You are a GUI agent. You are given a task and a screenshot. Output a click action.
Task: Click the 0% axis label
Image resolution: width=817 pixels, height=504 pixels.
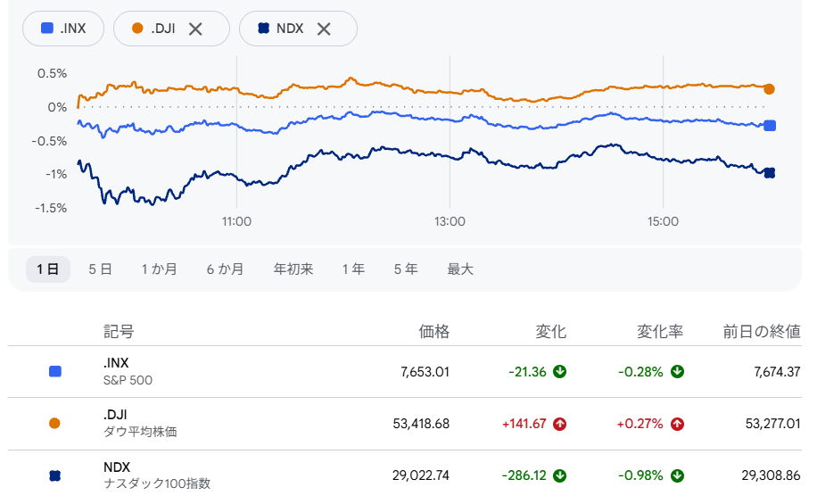point(57,107)
